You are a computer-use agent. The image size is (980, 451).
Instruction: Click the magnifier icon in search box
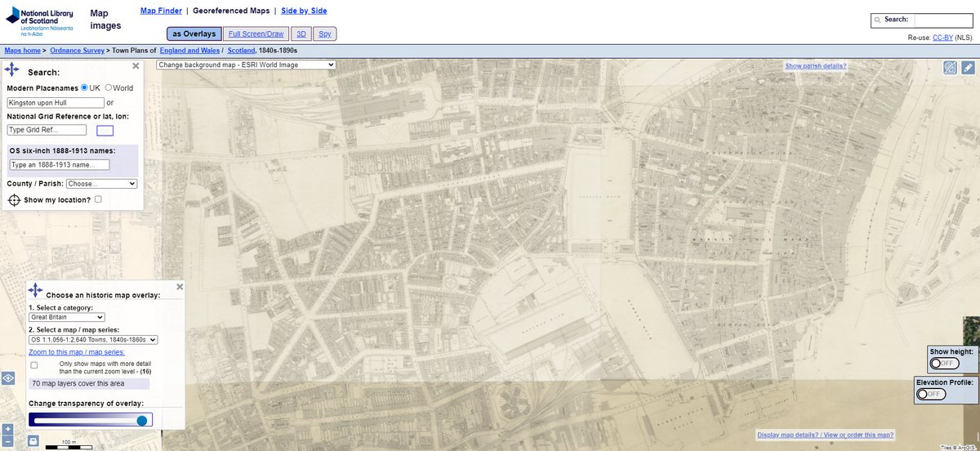(877, 20)
